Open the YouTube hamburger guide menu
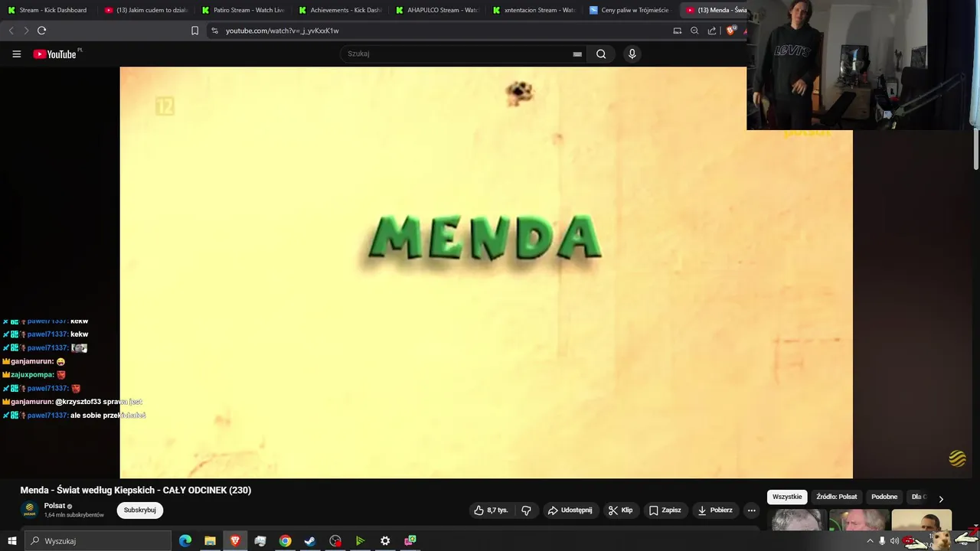The height and width of the screenshot is (551, 980). click(16, 54)
